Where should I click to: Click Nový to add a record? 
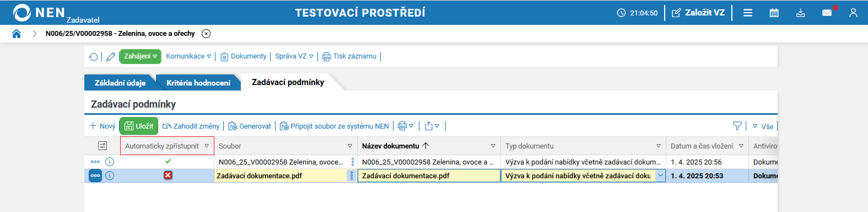pyautogui.click(x=103, y=126)
